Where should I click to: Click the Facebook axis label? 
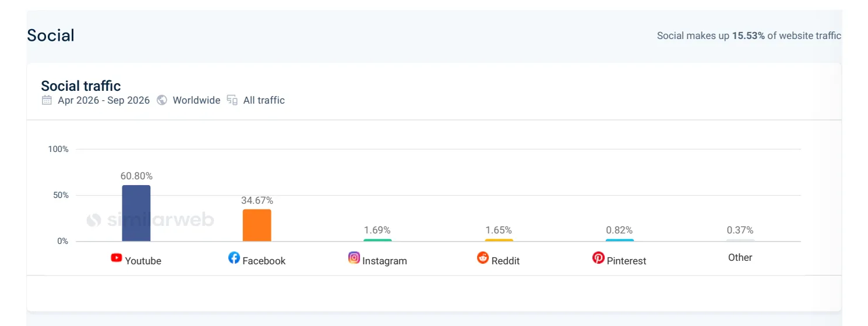pos(264,261)
